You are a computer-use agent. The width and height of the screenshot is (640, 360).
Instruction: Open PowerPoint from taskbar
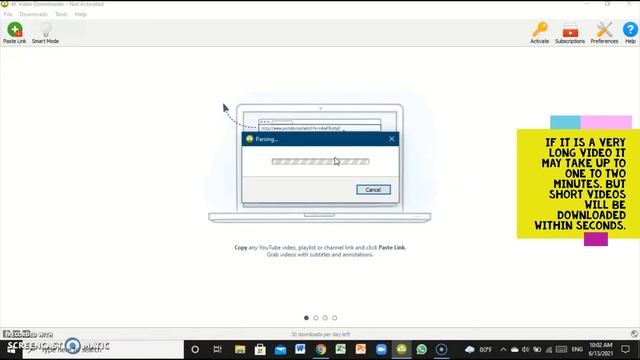[361, 349]
